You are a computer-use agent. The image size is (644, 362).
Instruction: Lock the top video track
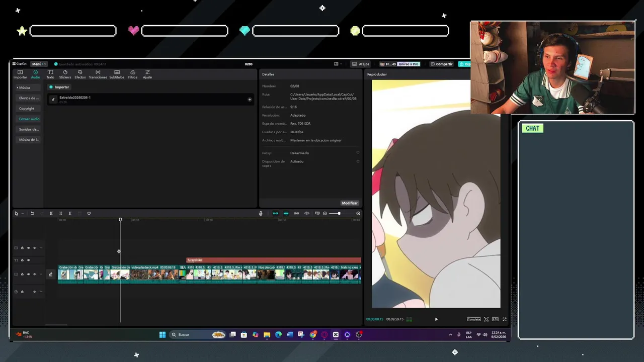pyautogui.click(x=22, y=248)
